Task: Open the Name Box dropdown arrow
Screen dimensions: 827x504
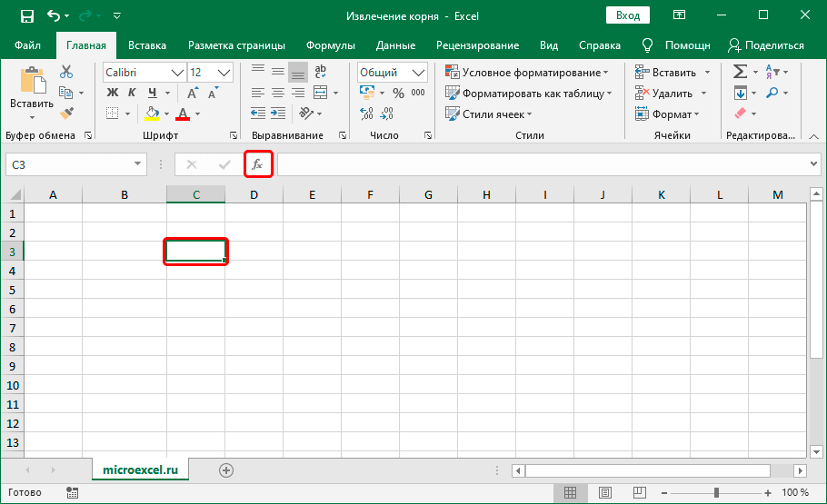Action: tap(138, 164)
